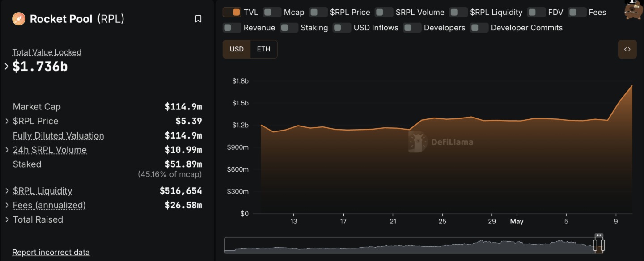
Task: Expand the Total Value Locked breakdown
Action: point(7,67)
